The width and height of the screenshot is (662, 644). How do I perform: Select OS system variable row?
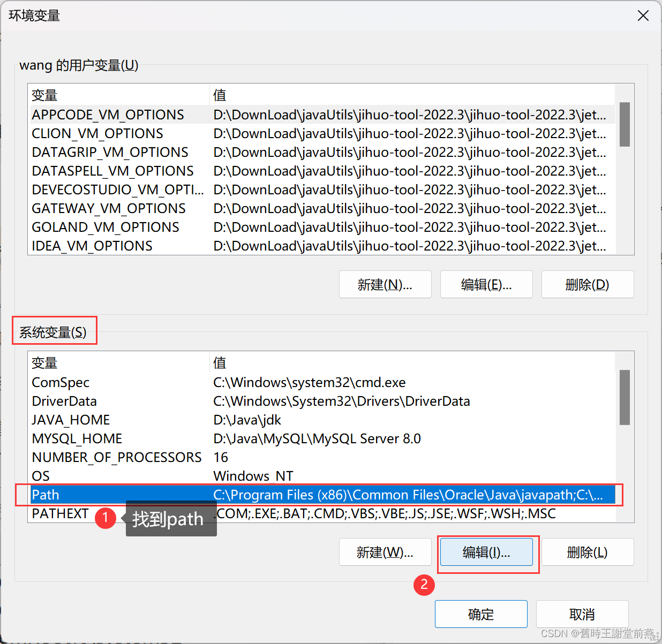pos(322,476)
